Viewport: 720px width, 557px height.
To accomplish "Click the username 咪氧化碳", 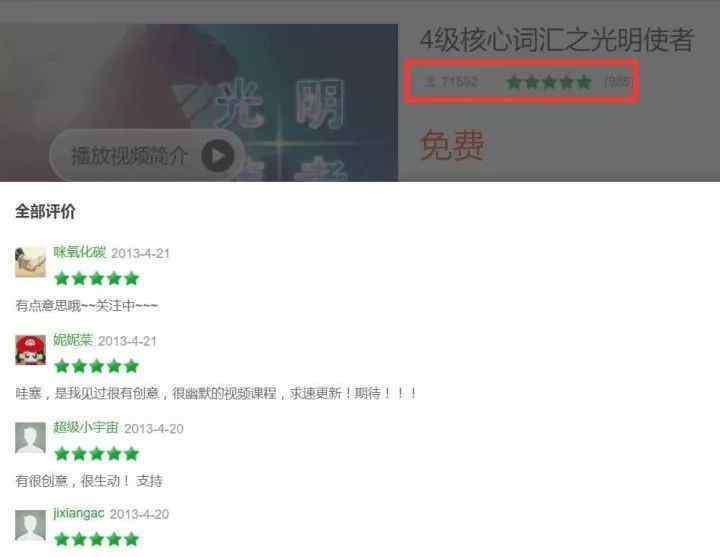I will coord(79,252).
